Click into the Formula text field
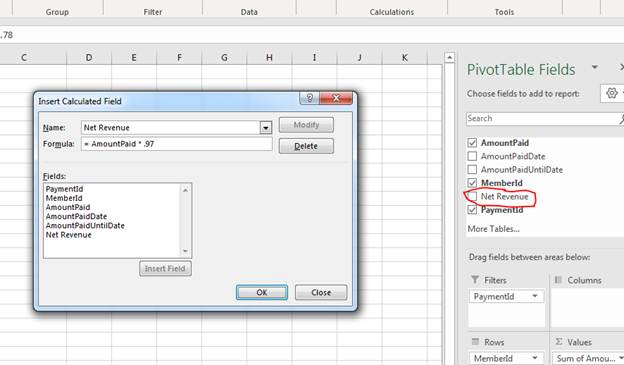The image size is (624, 365). click(177, 144)
